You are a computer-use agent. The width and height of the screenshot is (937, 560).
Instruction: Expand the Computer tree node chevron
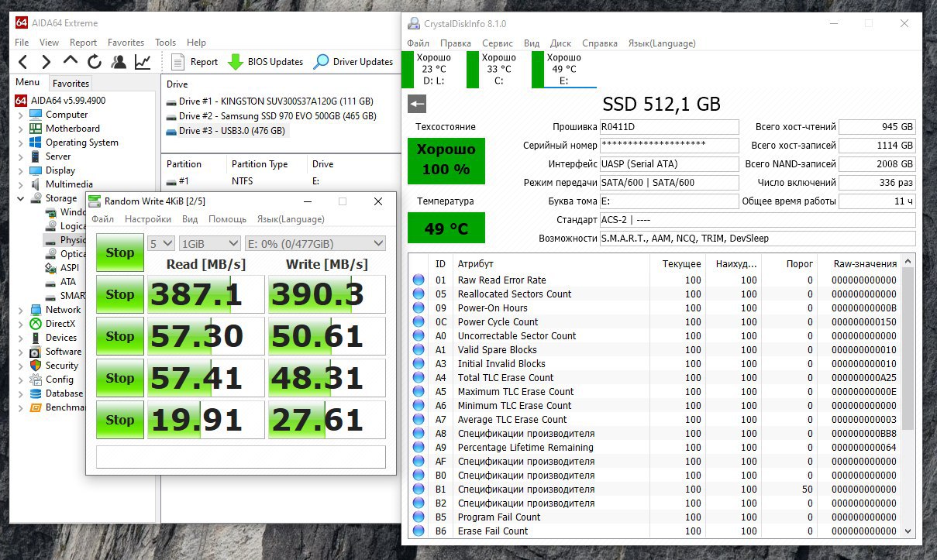20,115
